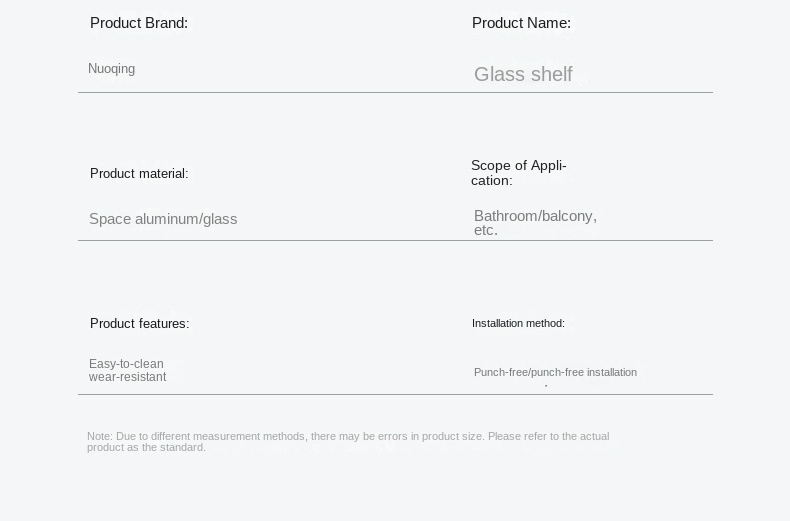This screenshot has width=790, height=521.
Task: Click the "Product features:" label
Action: [139, 324]
